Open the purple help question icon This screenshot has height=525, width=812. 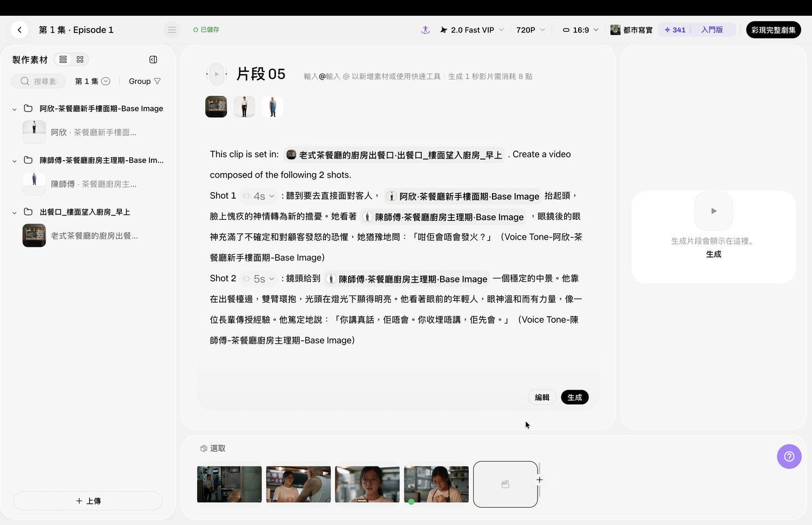789,456
